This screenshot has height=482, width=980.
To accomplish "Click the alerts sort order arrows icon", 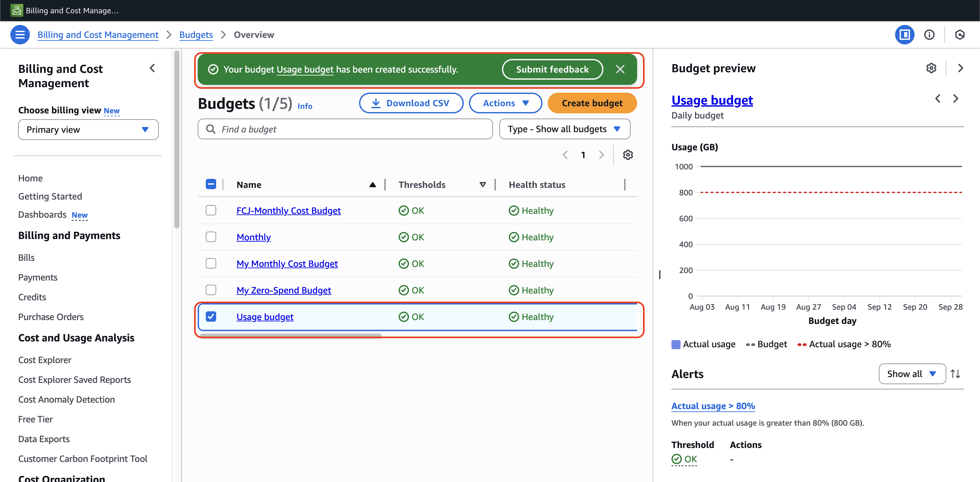I will pos(955,374).
